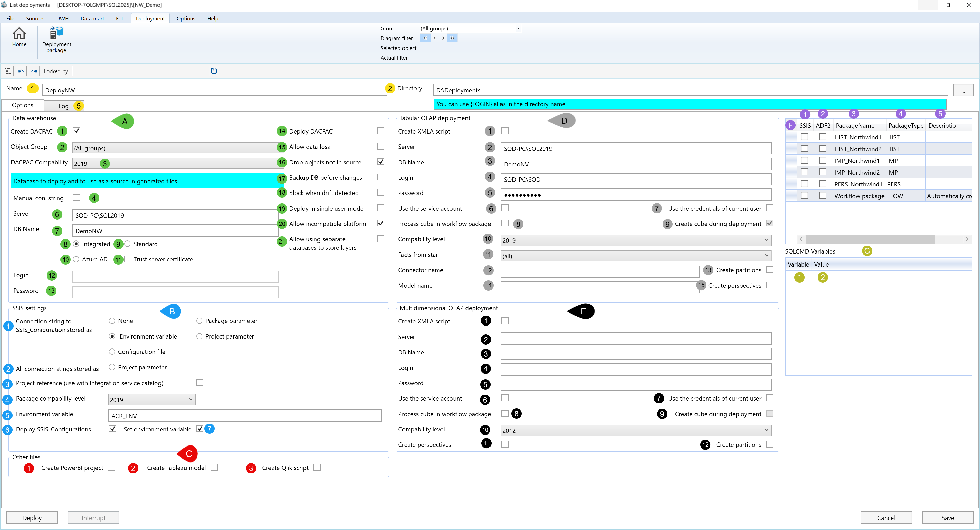The height and width of the screenshot is (530, 980).
Task: Open the ETL menu
Action: (x=120, y=18)
